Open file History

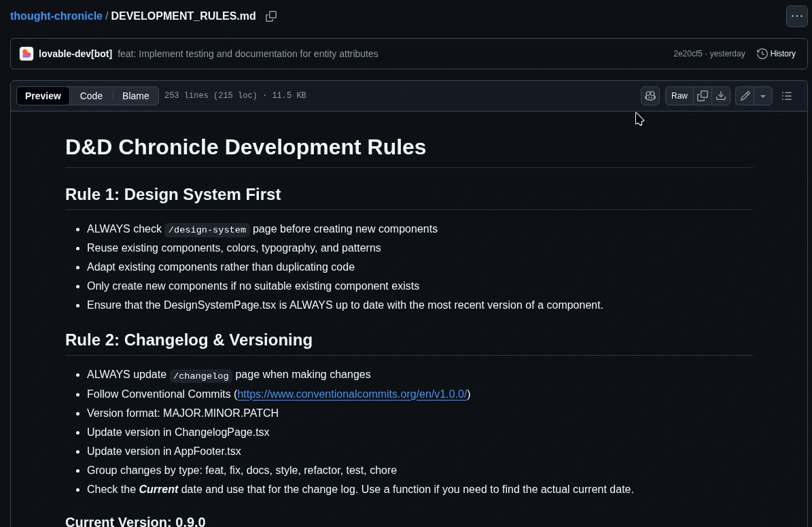pos(776,54)
